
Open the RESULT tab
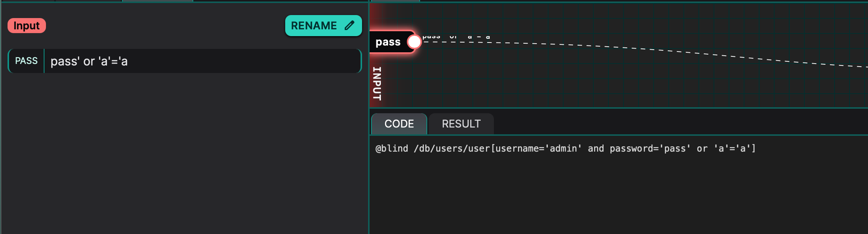[461, 124]
